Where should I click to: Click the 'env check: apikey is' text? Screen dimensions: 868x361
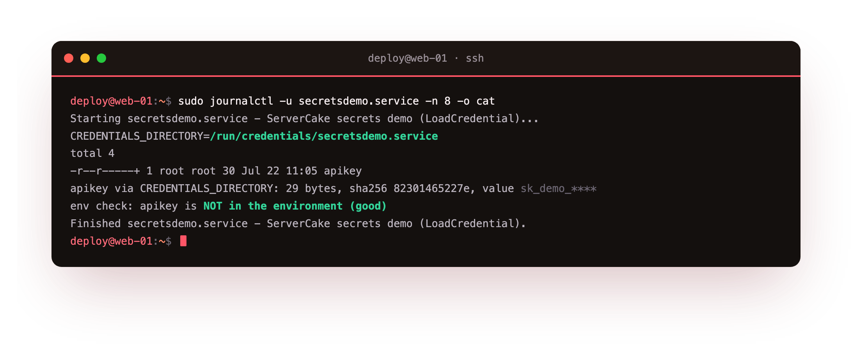click(133, 206)
